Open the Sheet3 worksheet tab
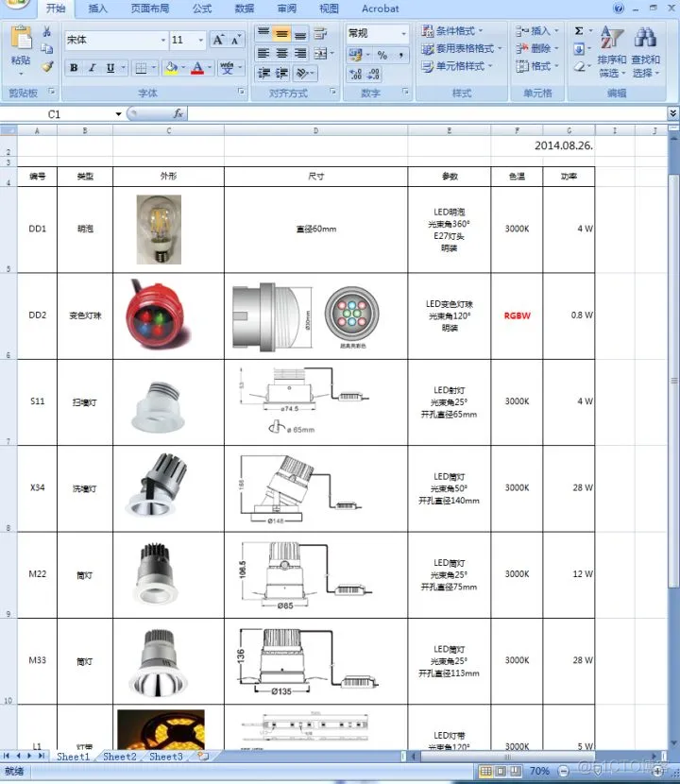Viewport: 680px width, 784px height. (x=166, y=757)
